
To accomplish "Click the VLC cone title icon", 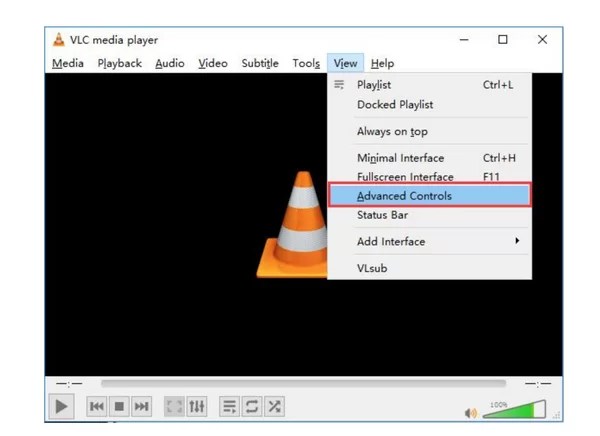I will coord(59,40).
